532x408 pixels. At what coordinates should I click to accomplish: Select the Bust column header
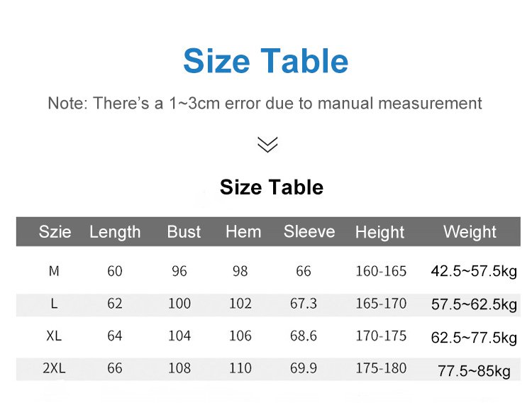[x=184, y=232]
